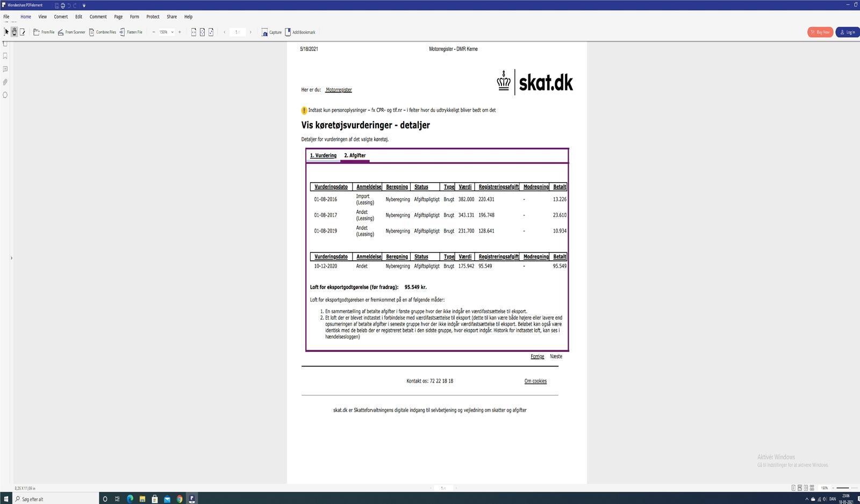
Task: Expand the Quick Access toolbar customize arrow
Action: pos(84,5)
